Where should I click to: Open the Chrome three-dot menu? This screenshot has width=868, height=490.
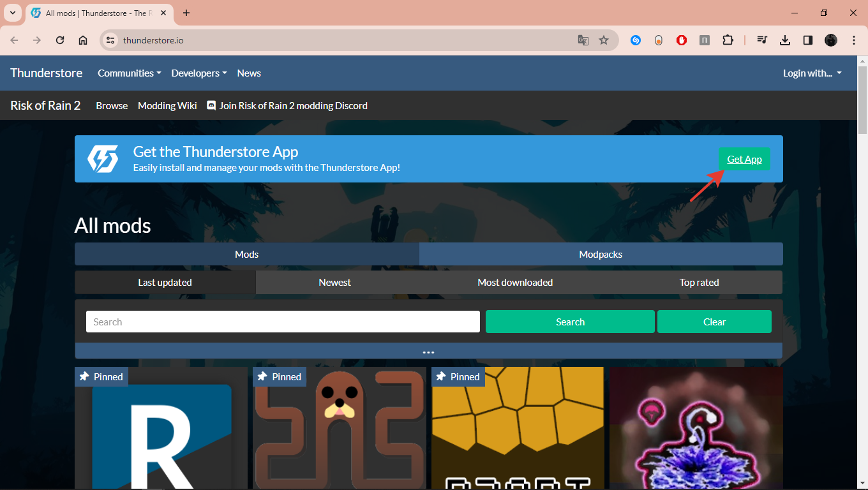click(854, 40)
